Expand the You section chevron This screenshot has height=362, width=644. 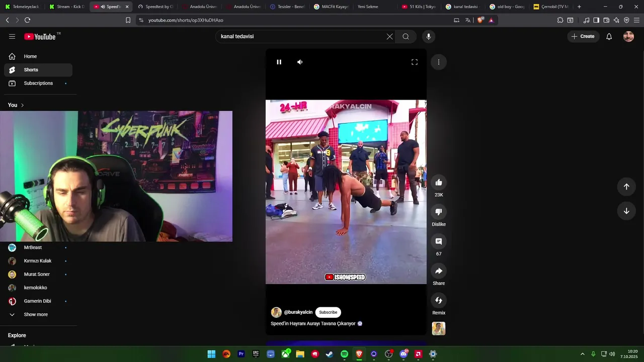click(x=22, y=105)
